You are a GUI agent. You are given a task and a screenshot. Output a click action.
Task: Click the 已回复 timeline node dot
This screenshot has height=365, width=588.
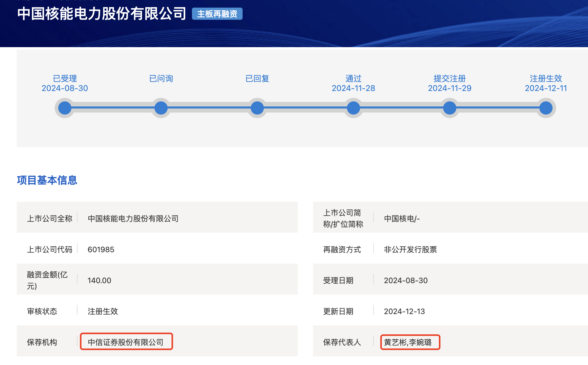tap(257, 108)
